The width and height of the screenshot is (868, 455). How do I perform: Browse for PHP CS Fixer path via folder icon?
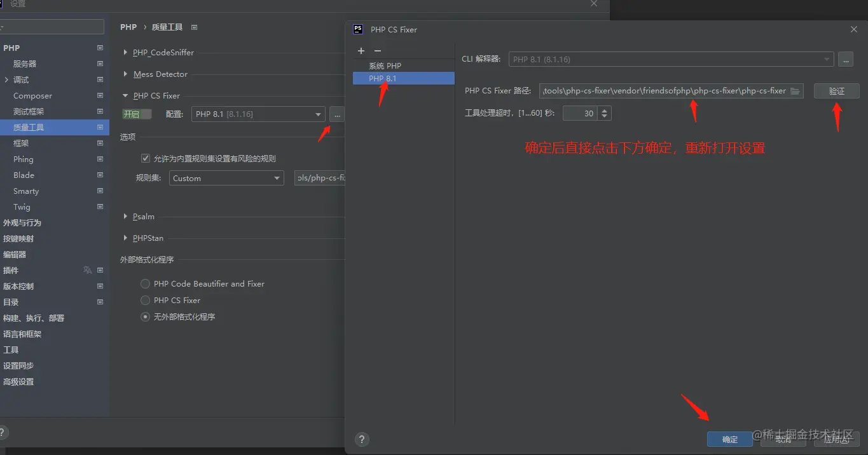[795, 91]
